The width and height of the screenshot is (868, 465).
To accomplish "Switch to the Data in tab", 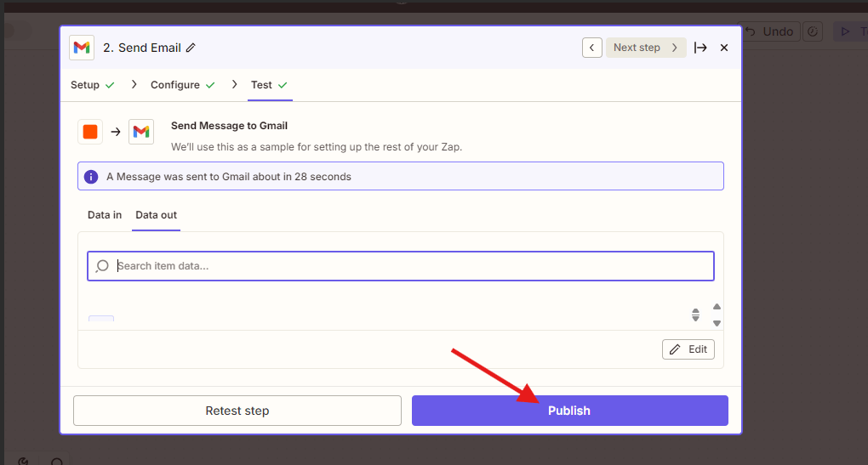I will [x=105, y=214].
